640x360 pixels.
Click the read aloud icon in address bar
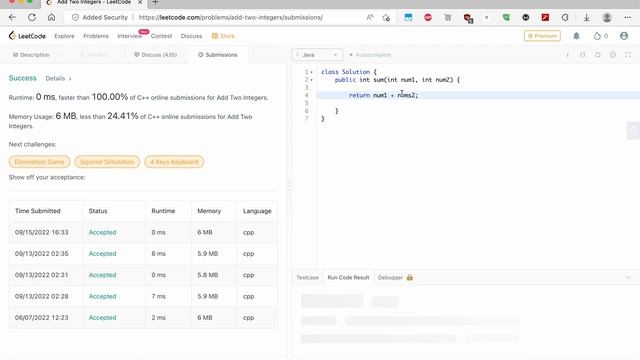[370, 18]
